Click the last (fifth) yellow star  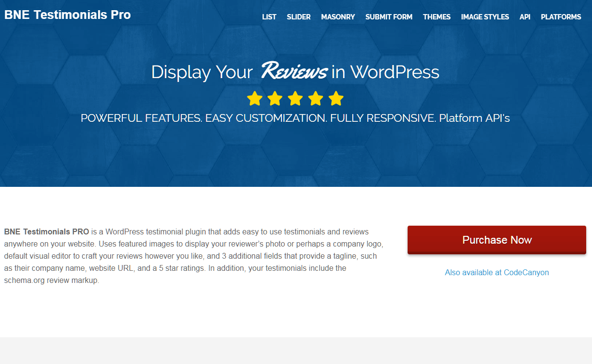[x=336, y=99]
